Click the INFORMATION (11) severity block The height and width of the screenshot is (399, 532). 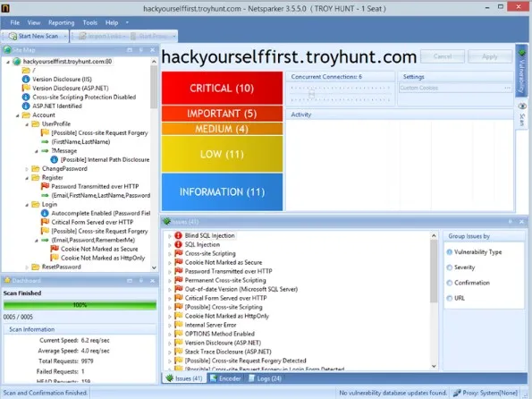click(222, 191)
